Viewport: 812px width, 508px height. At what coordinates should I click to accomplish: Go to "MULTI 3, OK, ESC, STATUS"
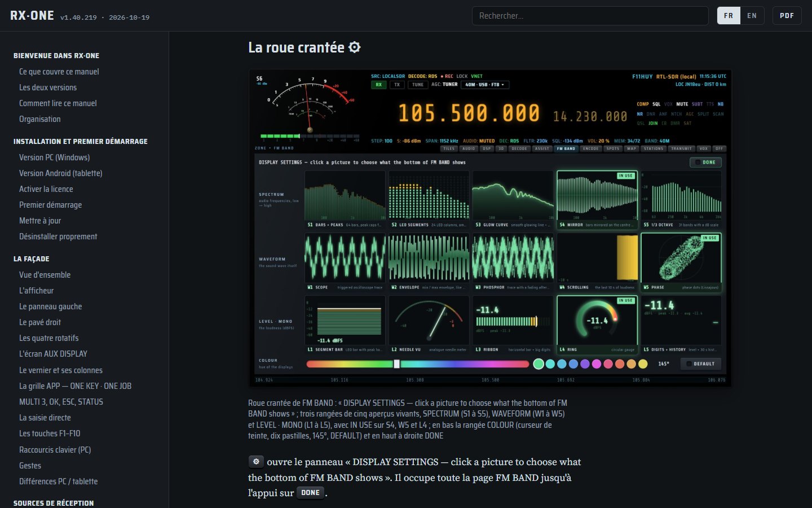61,402
